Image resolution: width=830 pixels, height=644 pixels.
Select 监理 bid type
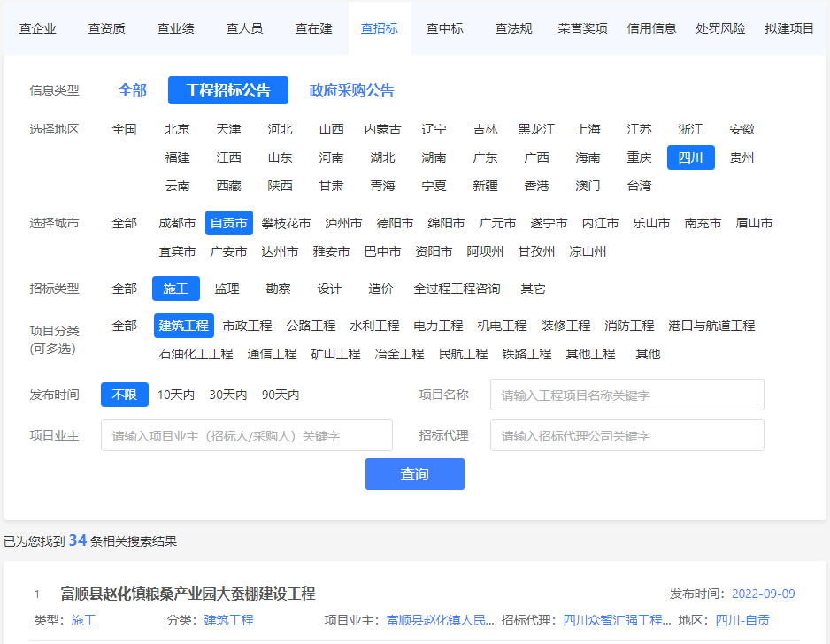click(x=227, y=288)
